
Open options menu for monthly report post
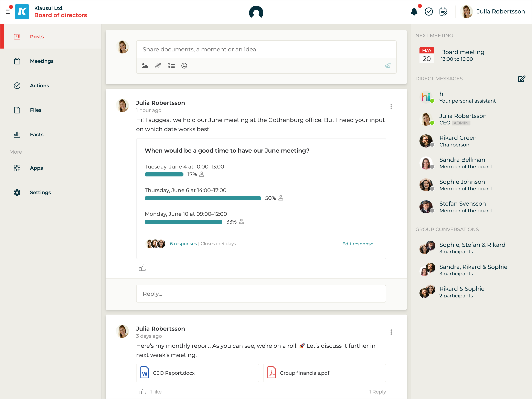tap(391, 332)
